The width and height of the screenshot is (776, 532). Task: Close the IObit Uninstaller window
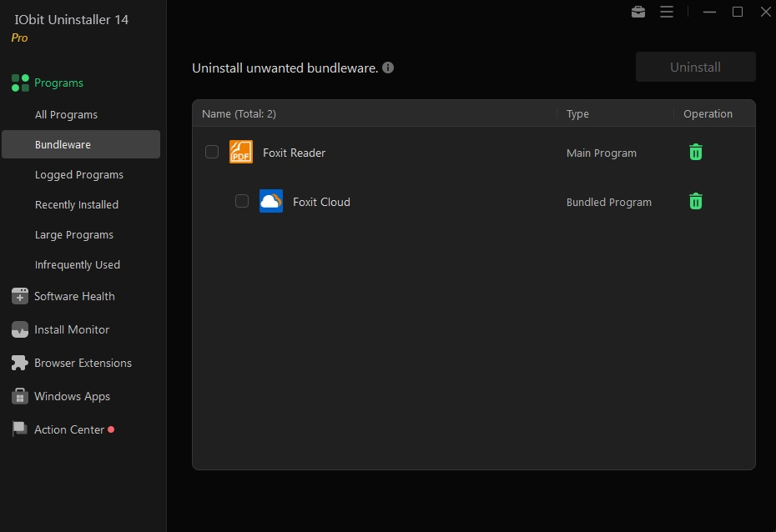tap(766, 12)
